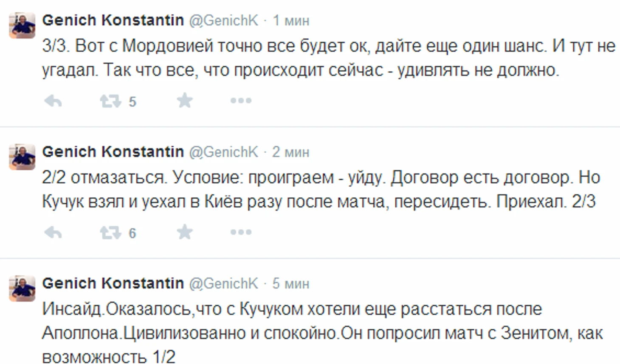Click the reply arrow on the 3/3 tweet
The height and width of the screenshot is (364, 620).
[53, 101]
